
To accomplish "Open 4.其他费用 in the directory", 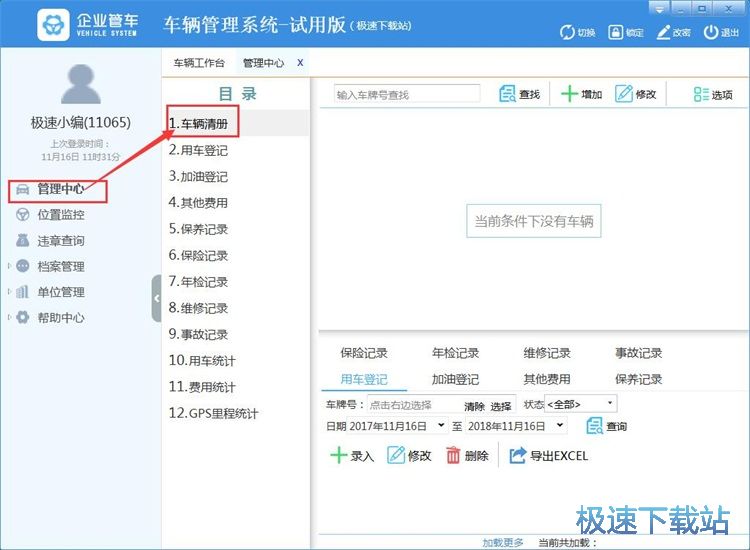I will pyautogui.click(x=198, y=202).
